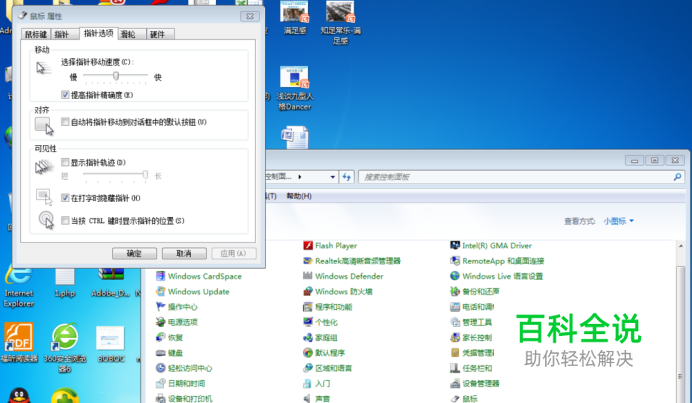Click the address bar refresh button

pyautogui.click(x=346, y=177)
